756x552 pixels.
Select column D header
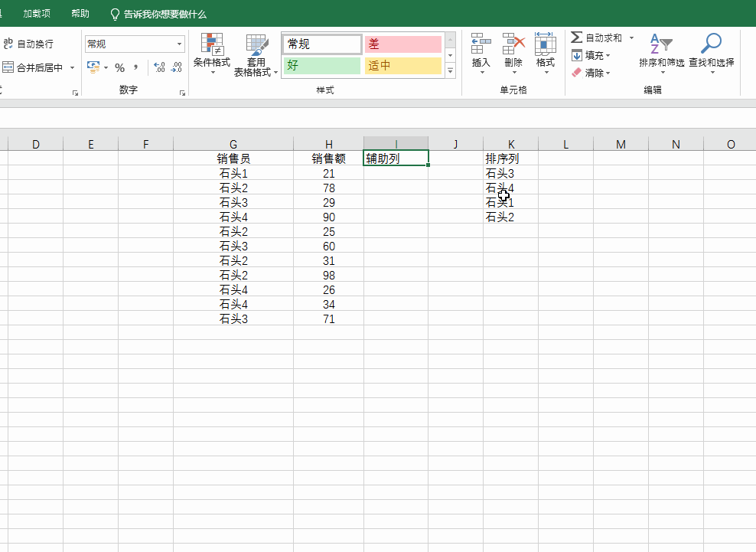pos(36,144)
